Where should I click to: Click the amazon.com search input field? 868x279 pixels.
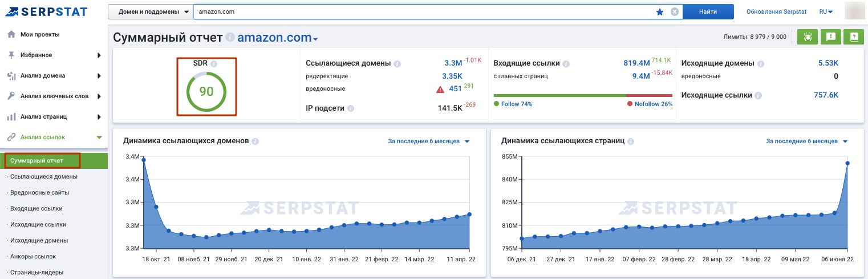click(x=423, y=11)
